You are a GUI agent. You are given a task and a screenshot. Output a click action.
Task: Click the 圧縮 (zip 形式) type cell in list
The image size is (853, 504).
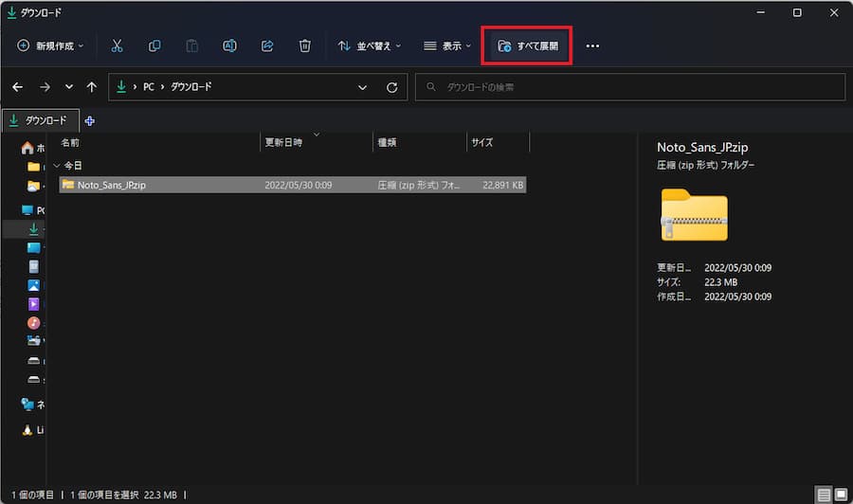[418, 186]
